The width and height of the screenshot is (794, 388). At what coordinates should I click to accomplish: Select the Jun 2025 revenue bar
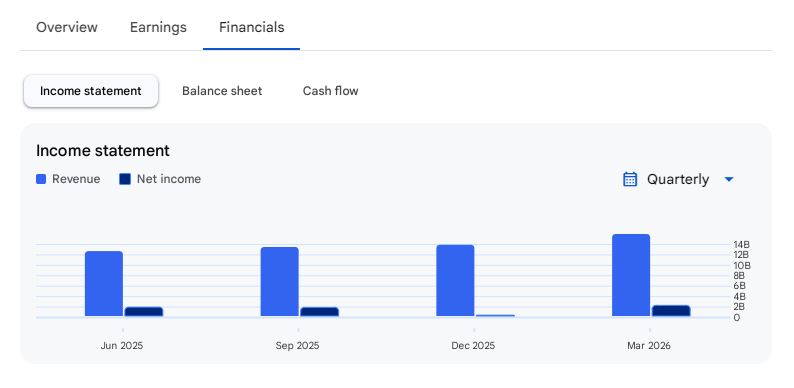104,284
